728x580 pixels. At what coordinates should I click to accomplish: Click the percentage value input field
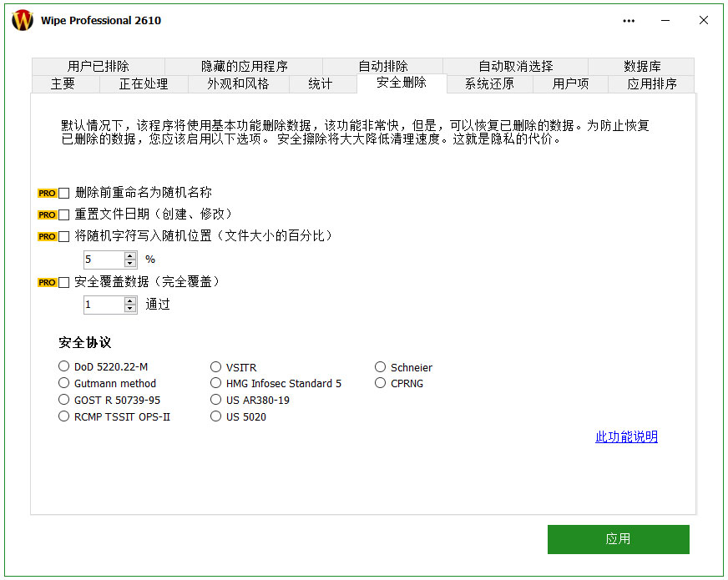tap(104, 260)
